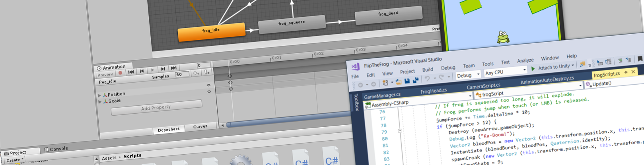Pin the frogScript.cs tab
Viewport: 644px width, 165px height.
pyautogui.click(x=626, y=73)
